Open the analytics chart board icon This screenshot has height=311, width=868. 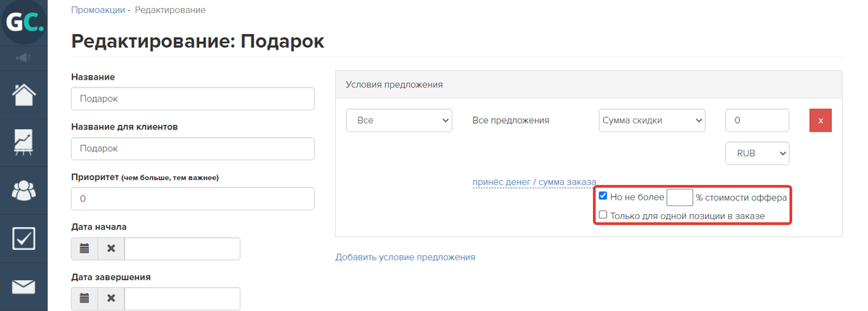[x=24, y=142]
